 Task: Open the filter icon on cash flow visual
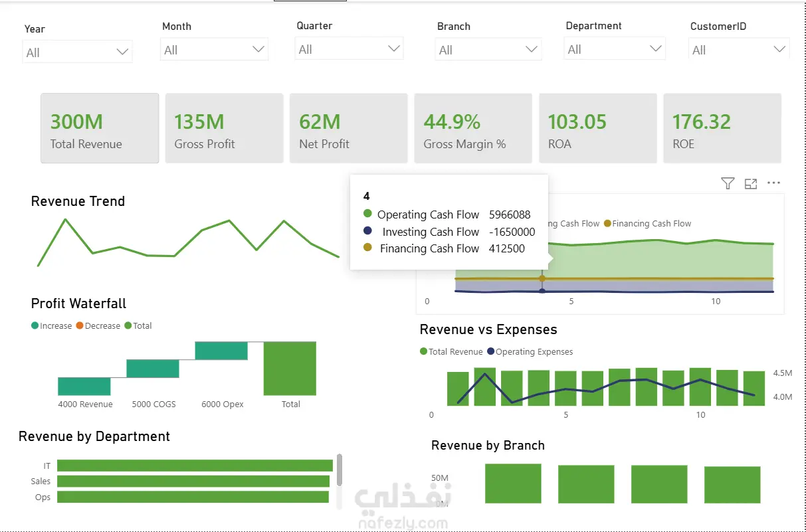click(728, 183)
